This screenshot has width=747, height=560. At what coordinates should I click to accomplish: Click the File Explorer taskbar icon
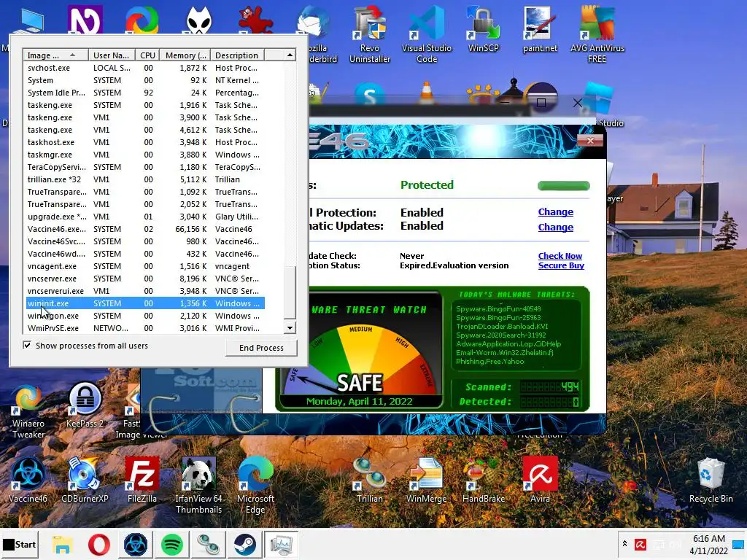[63, 545]
